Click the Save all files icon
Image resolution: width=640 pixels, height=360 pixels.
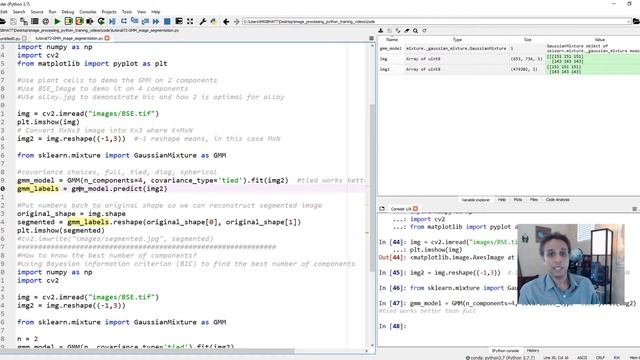click(24, 21)
